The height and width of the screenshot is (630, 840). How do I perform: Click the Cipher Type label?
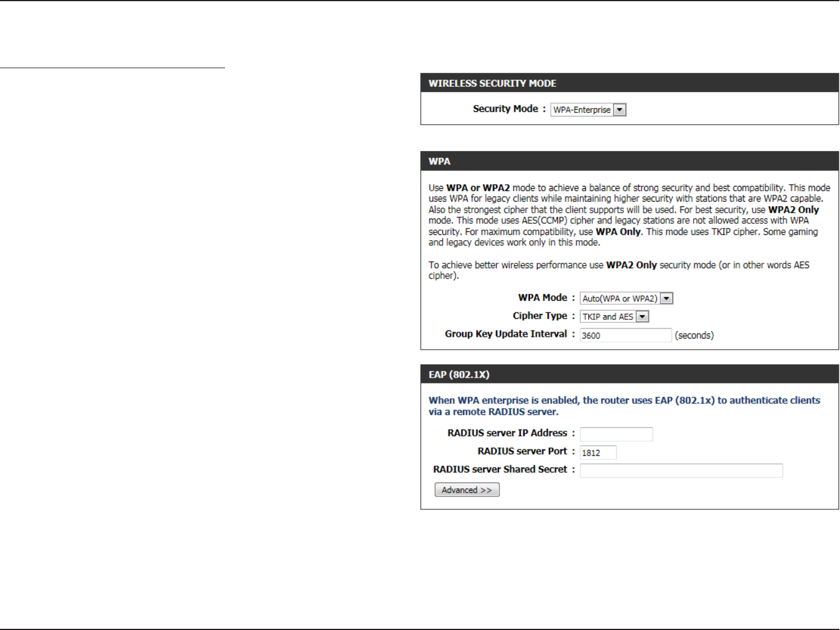(x=540, y=316)
